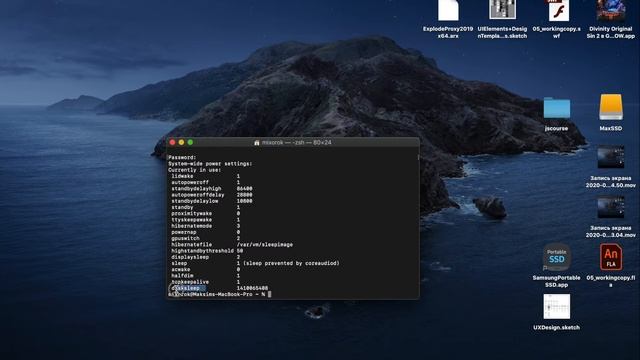Click the highlighted disksleep setting name
This screenshot has width=640, height=360.
point(187,288)
